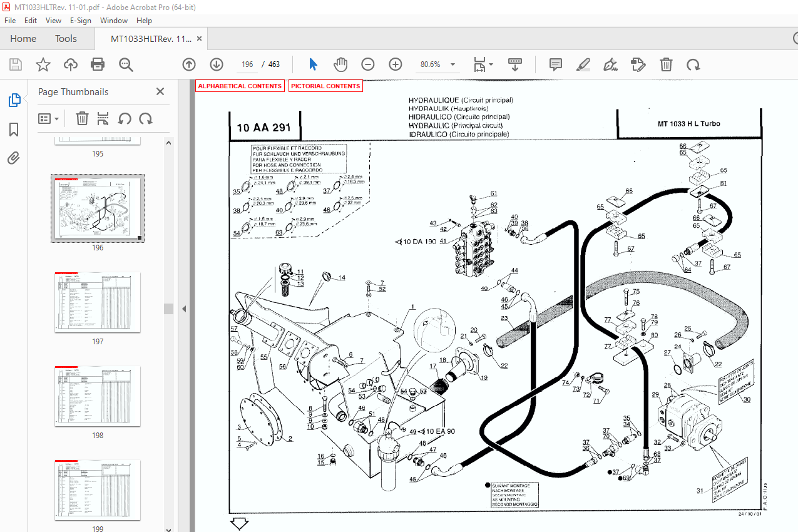Open the Edit menu

pos(31,20)
